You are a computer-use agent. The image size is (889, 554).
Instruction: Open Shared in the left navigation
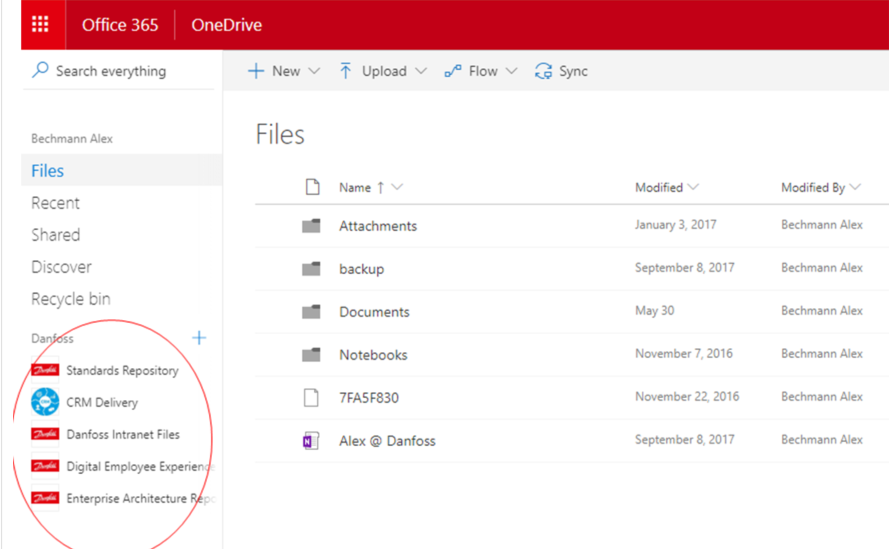pos(56,235)
